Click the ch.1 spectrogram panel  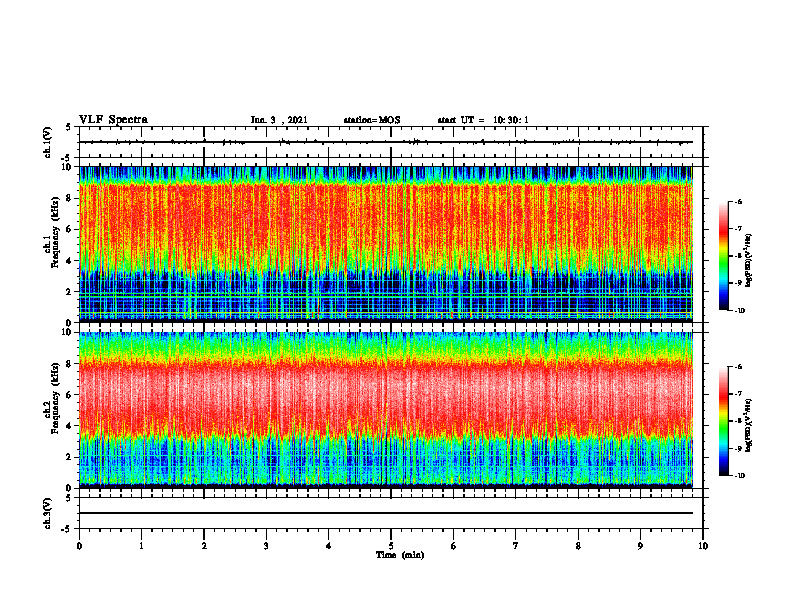pyautogui.click(x=386, y=244)
